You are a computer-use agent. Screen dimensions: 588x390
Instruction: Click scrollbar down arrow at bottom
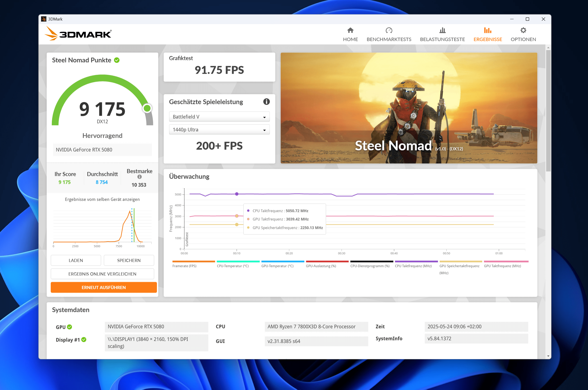(548, 356)
